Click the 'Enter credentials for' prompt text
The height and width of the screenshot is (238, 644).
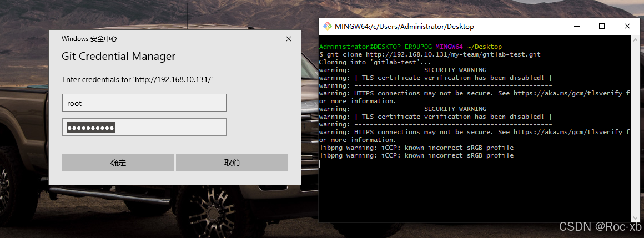coord(137,79)
